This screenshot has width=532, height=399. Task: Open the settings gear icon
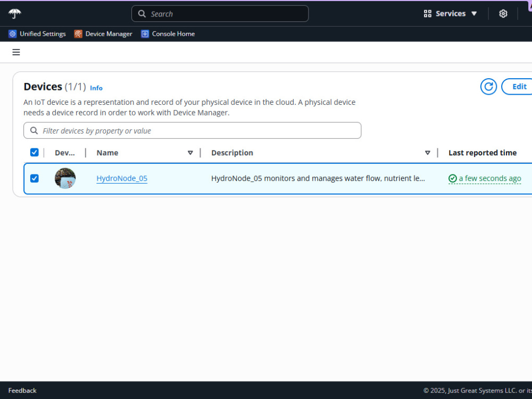click(x=503, y=14)
